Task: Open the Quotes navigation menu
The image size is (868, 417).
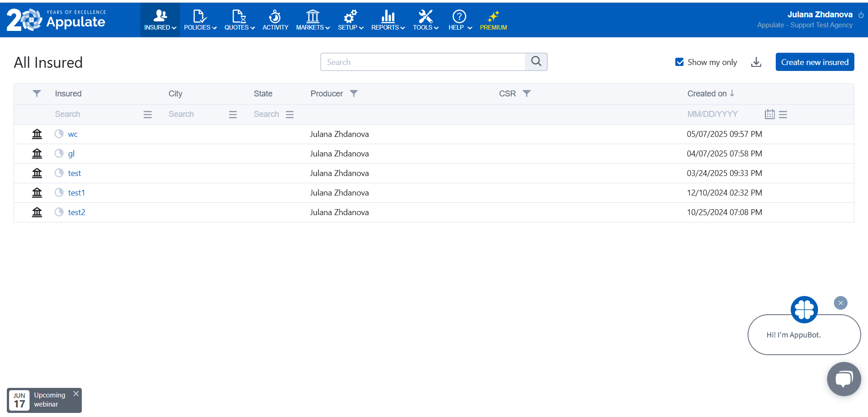Action: tap(239, 20)
